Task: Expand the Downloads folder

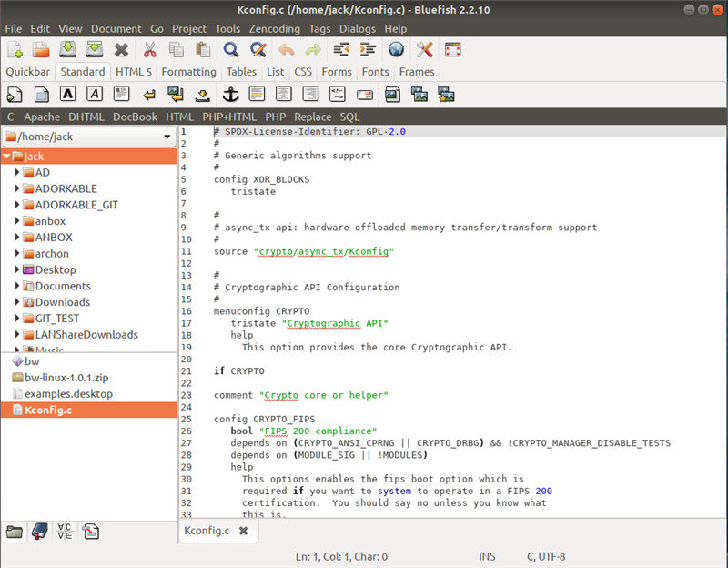Action: click(16, 302)
